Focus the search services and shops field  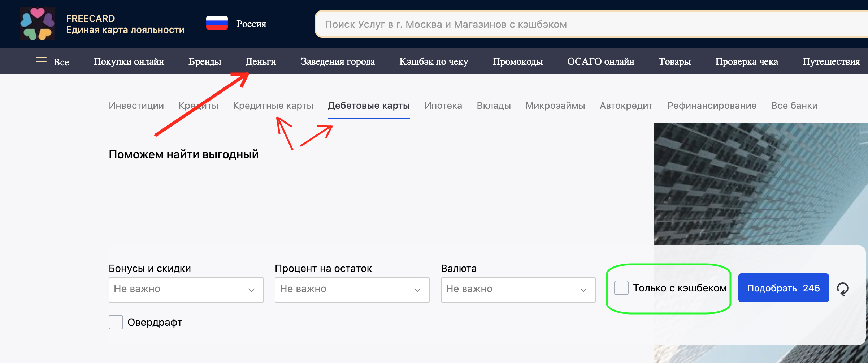pyautogui.click(x=578, y=24)
